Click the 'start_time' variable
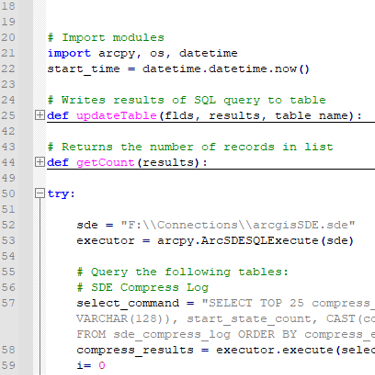This screenshot has height=375, width=375. 84,69
